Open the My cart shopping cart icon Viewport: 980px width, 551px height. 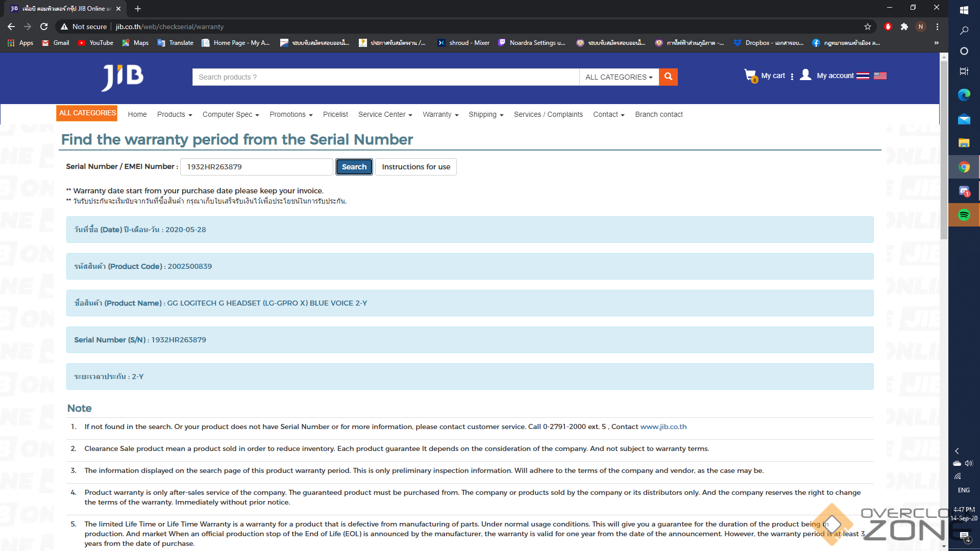(750, 76)
